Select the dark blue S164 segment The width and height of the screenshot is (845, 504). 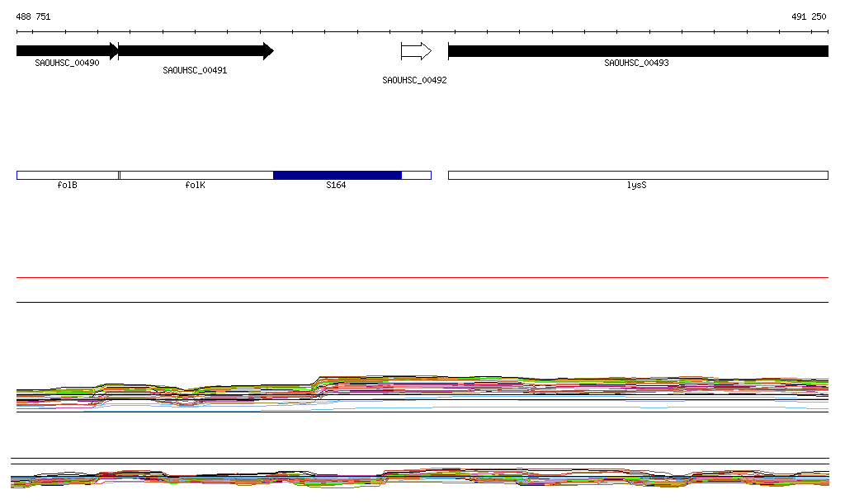pyautogui.click(x=337, y=175)
